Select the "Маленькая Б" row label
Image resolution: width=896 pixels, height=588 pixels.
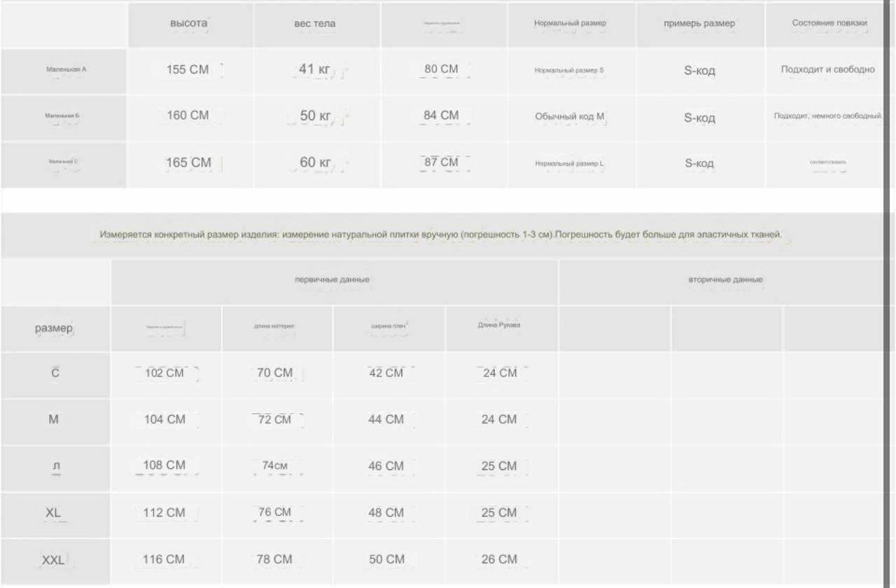point(64,117)
